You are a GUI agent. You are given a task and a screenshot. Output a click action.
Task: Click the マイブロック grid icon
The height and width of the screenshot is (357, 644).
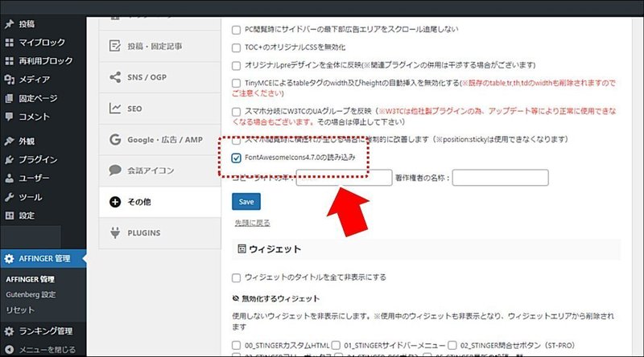9,43
